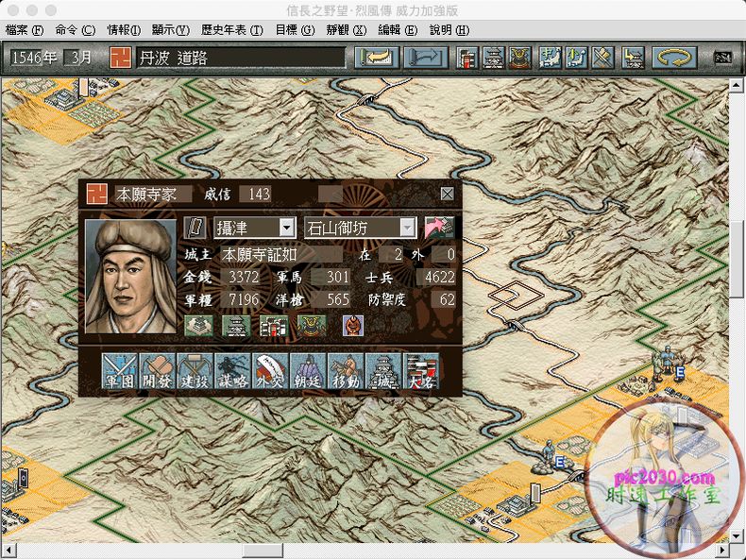Expand the 攝津 province dropdown
Viewport: 746px width, 560px height.
click(x=286, y=228)
